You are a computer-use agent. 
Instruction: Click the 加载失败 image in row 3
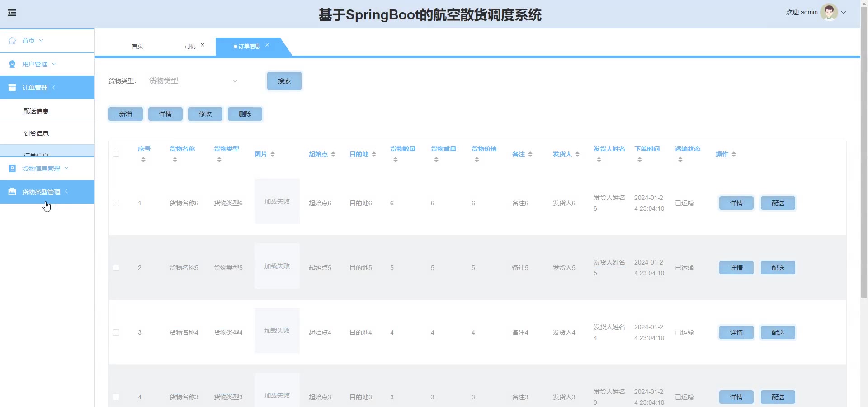[277, 331]
